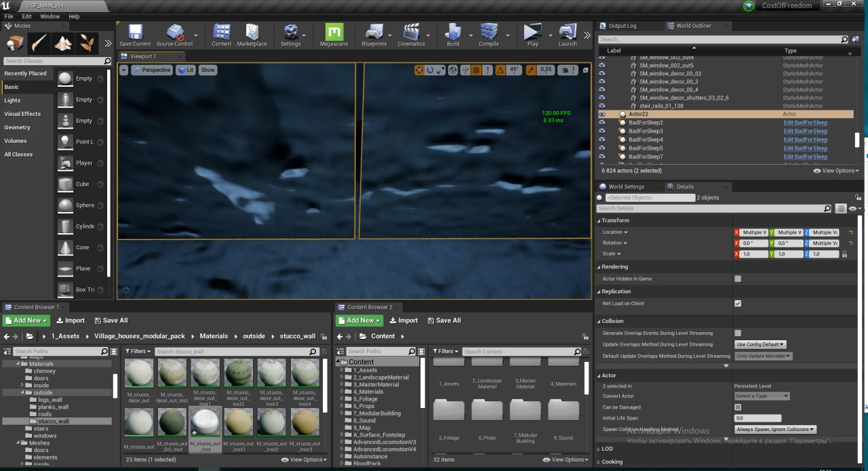Select Landscape mode mountain icon
This screenshot has height=471, width=868.
[x=64, y=43]
